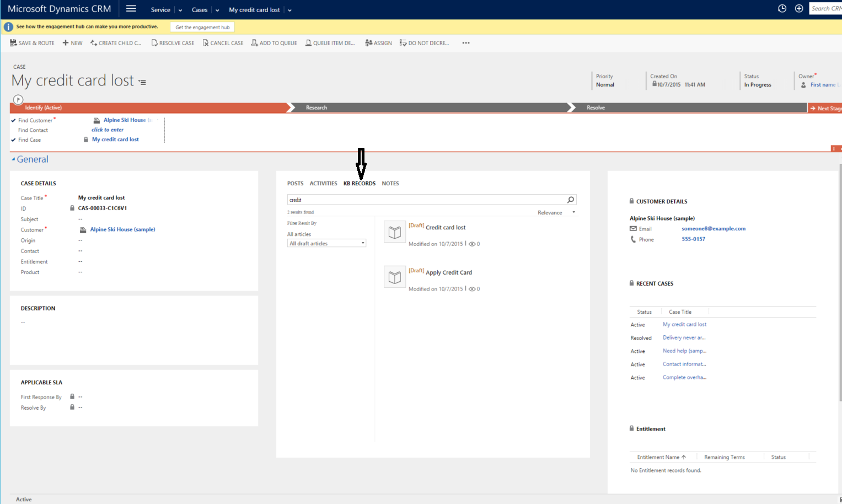The height and width of the screenshot is (504, 842).
Task: Open the Quick Create plus icon
Action: pos(799,8)
